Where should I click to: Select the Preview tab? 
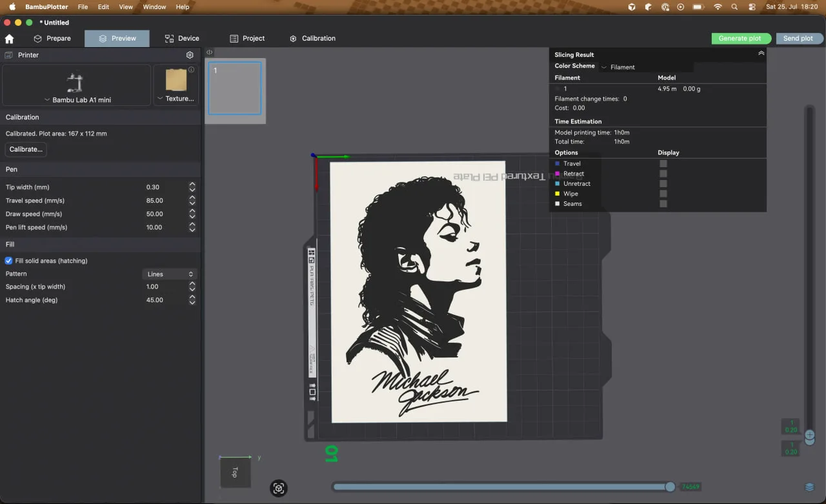pyautogui.click(x=117, y=39)
